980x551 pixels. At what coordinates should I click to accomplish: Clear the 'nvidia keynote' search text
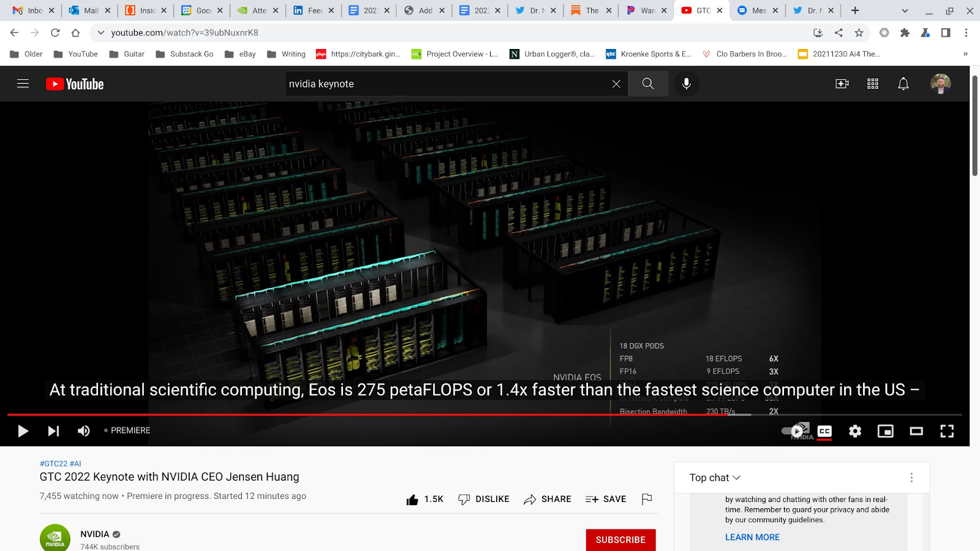[x=616, y=84]
